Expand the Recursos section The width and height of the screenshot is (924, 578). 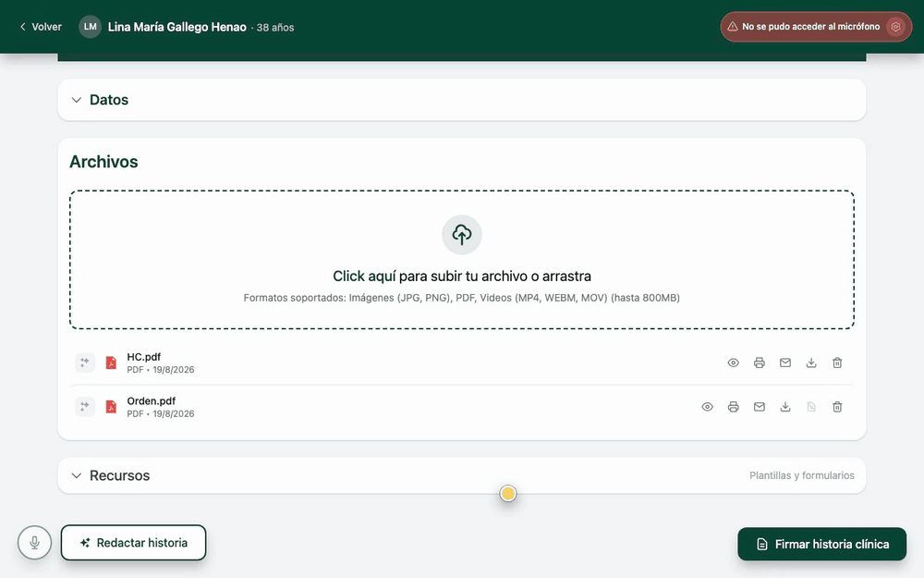pyautogui.click(x=462, y=475)
